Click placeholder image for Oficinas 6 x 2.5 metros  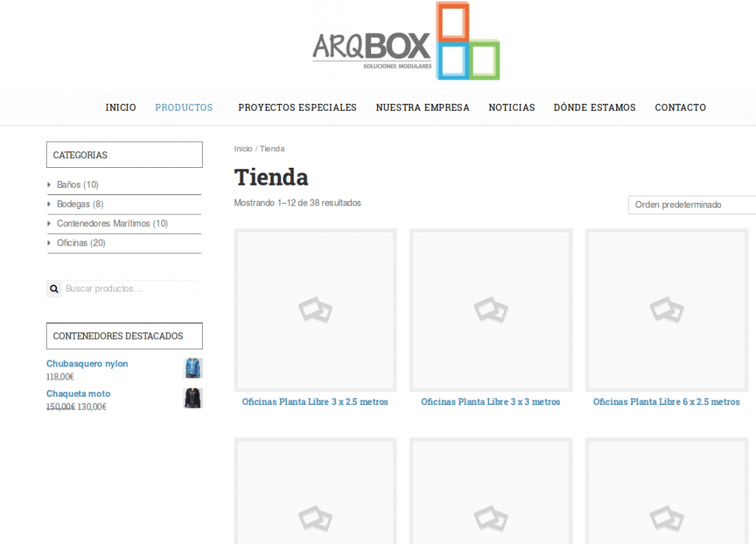click(667, 310)
